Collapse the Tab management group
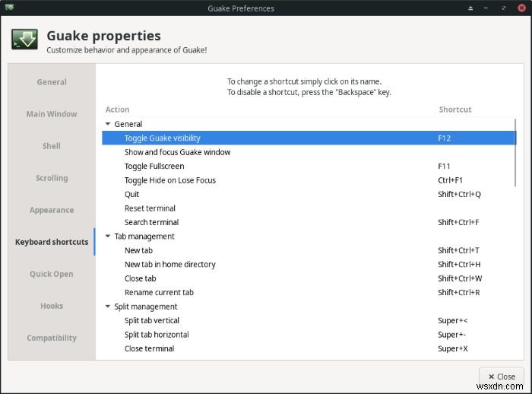This screenshot has width=532, height=394. click(x=108, y=236)
